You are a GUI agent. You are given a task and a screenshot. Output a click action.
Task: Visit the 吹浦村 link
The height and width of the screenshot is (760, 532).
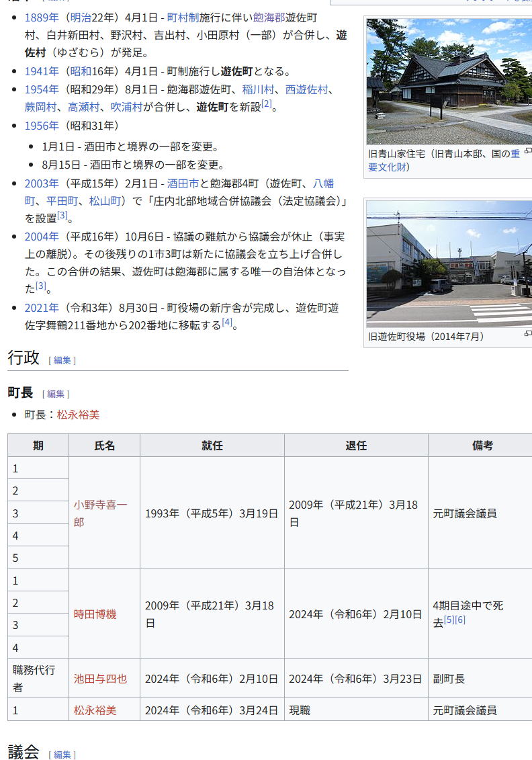point(127,107)
